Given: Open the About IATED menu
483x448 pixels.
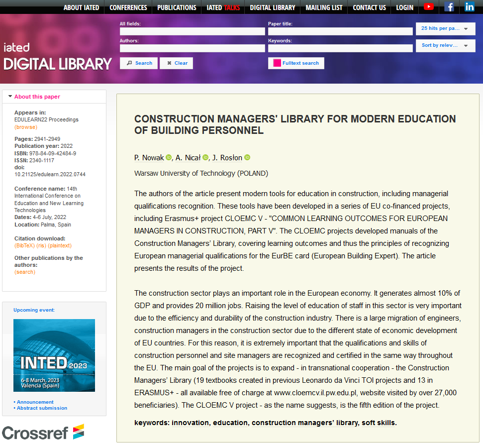Looking at the screenshot, I should [81, 7].
